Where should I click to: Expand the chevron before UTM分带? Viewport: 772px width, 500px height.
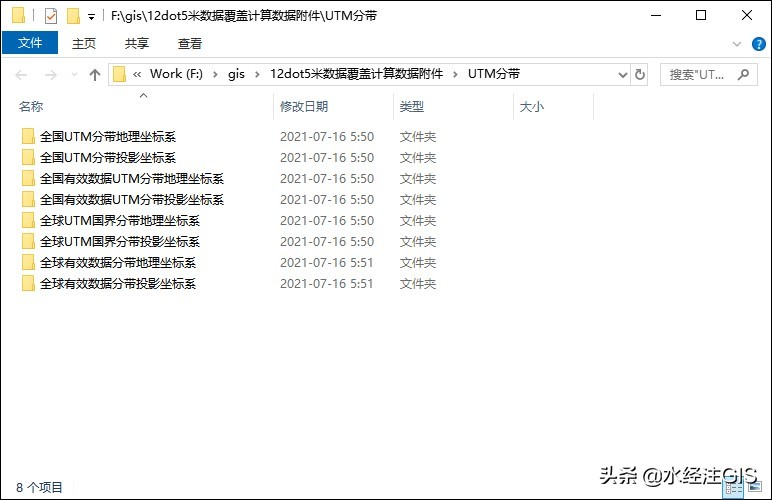point(455,74)
